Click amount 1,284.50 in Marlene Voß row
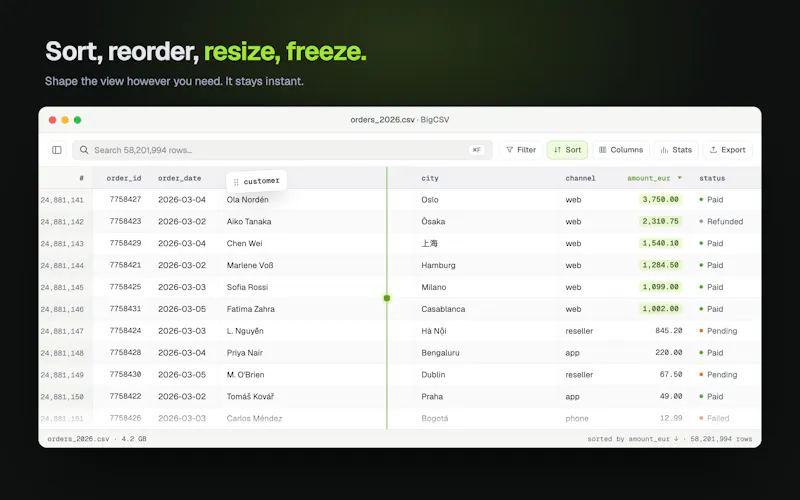The image size is (800, 500). tap(660, 265)
